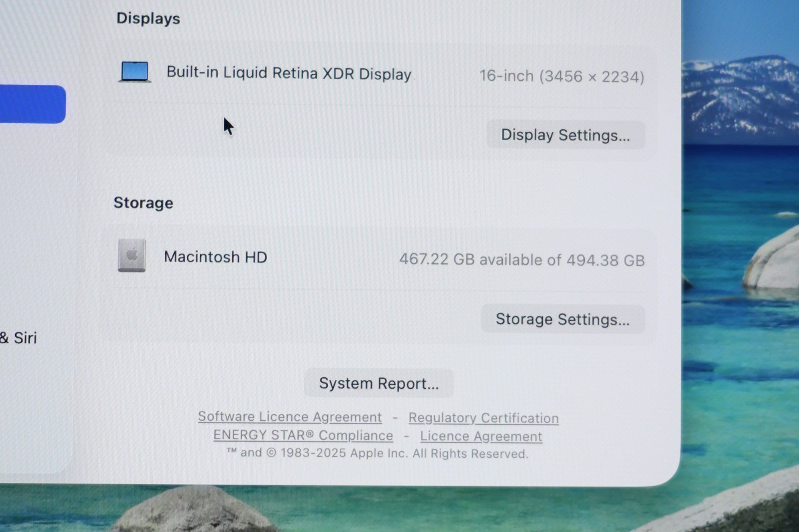Click the 16-inch resolution text
Image resolution: width=799 pixels, height=532 pixels.
click(x=561, y=76)
